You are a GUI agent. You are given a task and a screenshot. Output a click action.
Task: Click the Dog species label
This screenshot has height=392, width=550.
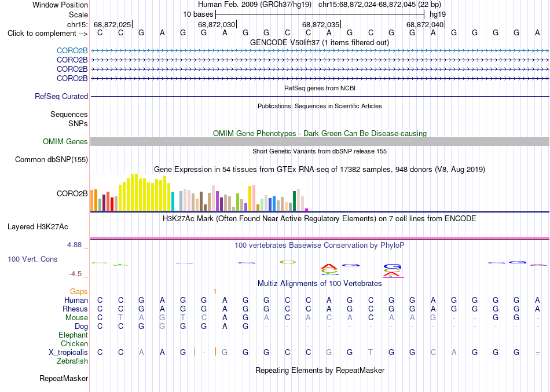point(81,327)
